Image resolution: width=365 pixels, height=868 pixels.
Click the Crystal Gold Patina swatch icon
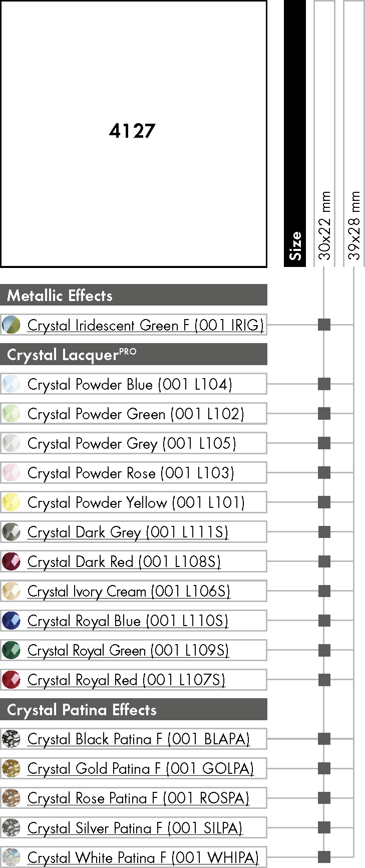click(11, 768)
